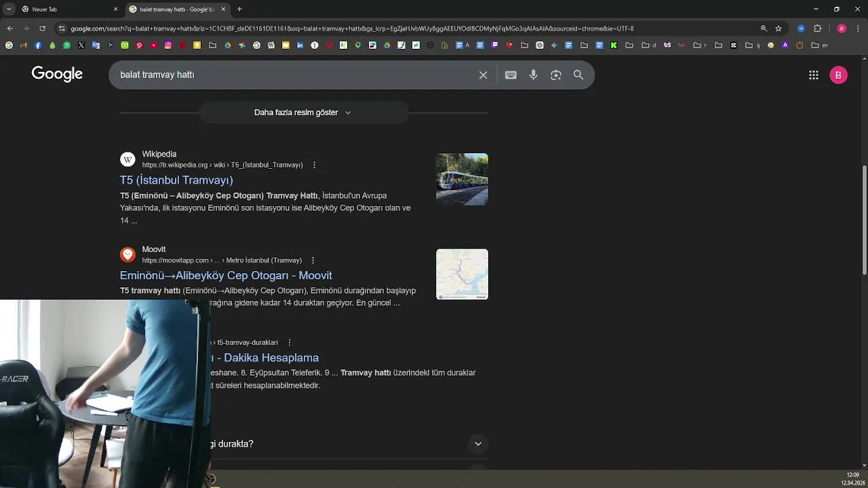This screenshot has height=488, width=868.
Task: Open the Google Maps bookmark
Action: pyautogui.click(x=358, y=45)
